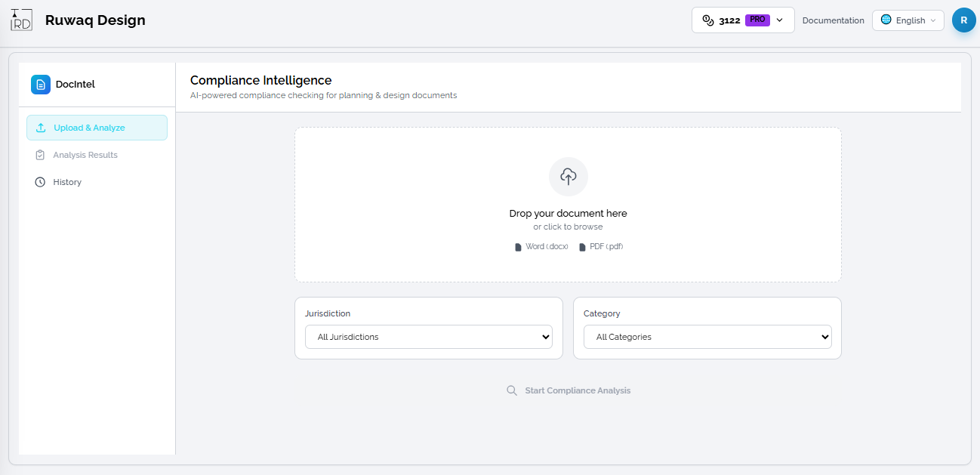The height and width of the screenshot is (475, 980).
Task: Open the Documentation link
Action: (x=833, y=20)
